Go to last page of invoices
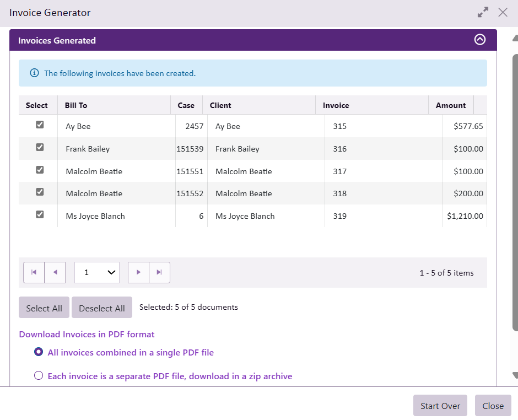The image size is (518, 420). click(159, 272)
